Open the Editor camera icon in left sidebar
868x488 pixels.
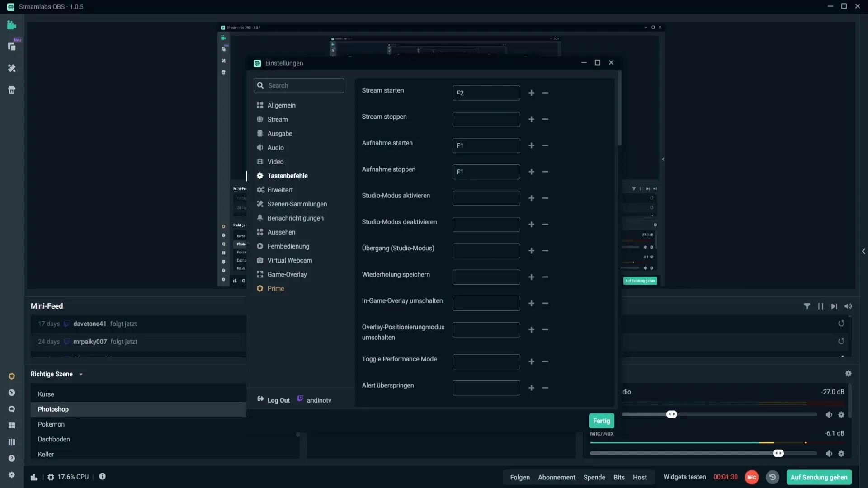pos(12,25)
